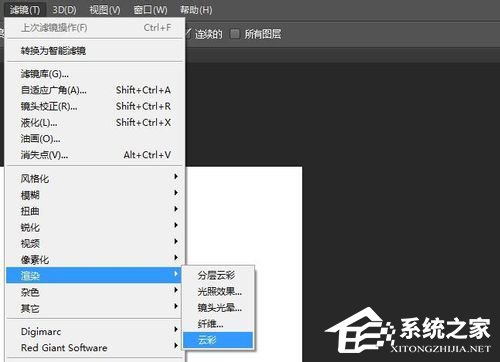The width and height of the screenshot is (500, 362).
Task: Expand the 杂色 submenu
Action: coord(95,292)
